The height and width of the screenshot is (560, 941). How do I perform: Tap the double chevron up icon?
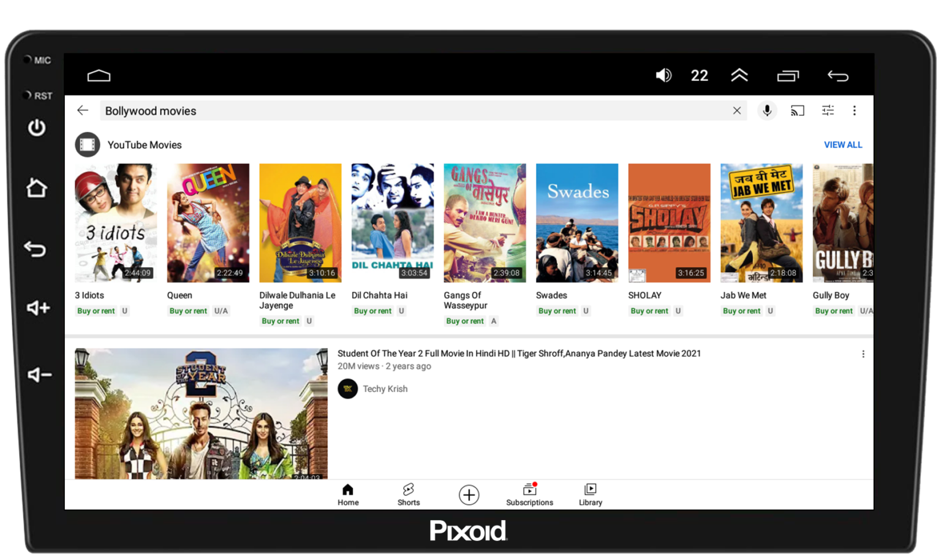(x=739, y=75)
